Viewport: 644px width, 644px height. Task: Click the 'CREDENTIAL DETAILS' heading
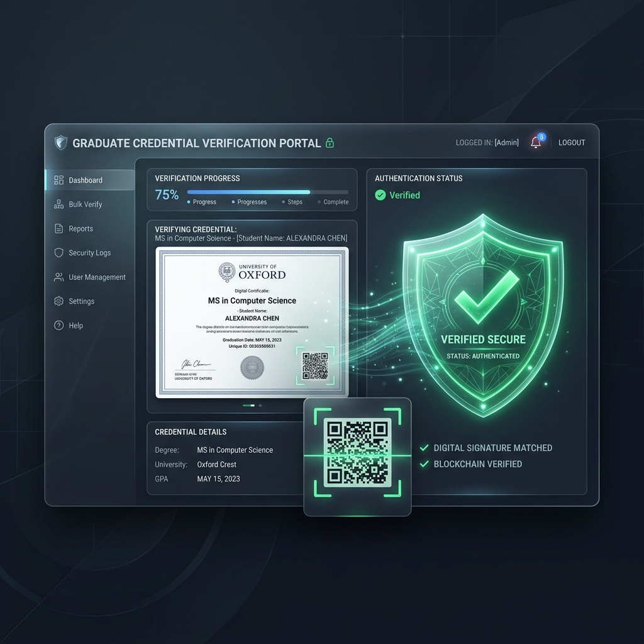coord(191,431)
